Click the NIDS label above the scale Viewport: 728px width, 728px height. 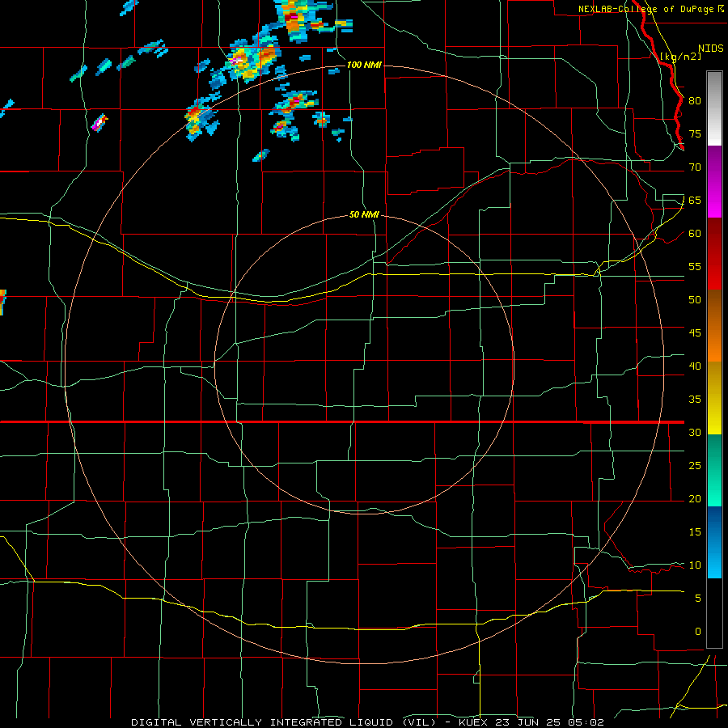710,49
